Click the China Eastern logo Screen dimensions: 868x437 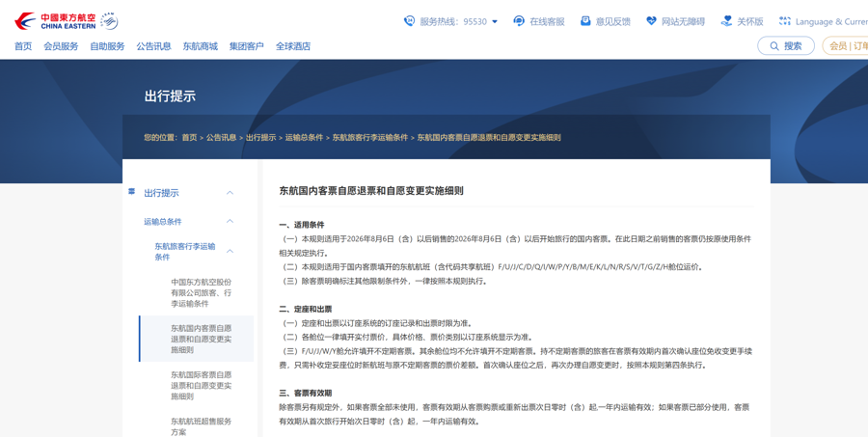pos(66,21)
